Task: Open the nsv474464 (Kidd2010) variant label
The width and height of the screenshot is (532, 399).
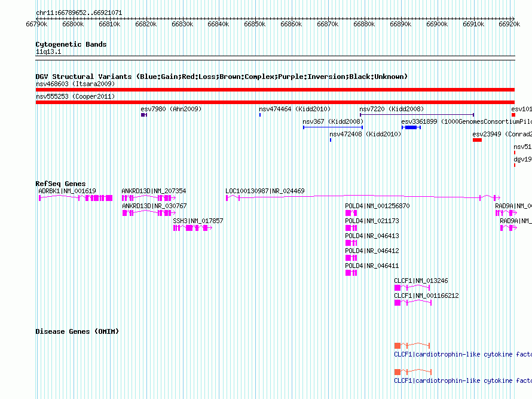Action: click(x=295, y=109)
